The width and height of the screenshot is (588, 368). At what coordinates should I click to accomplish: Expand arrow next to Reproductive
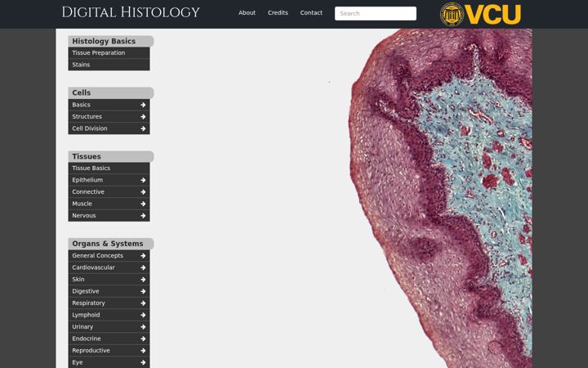pos(143,350)
